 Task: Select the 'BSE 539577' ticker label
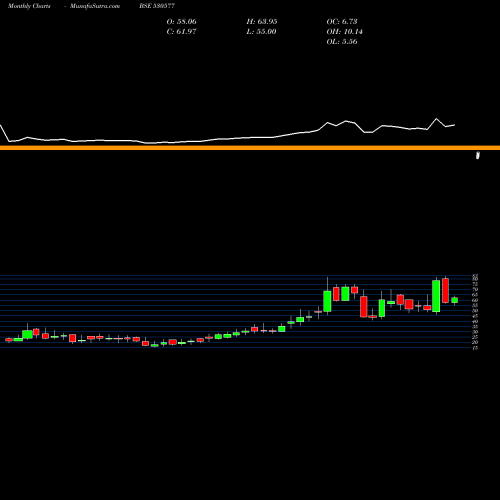pyautogui.click(x=157, y=6)
